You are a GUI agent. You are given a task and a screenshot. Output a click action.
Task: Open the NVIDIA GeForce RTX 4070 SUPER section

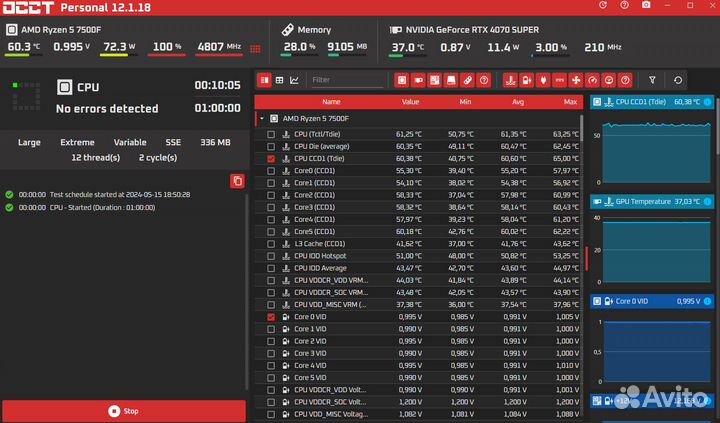tap(475, 30)
